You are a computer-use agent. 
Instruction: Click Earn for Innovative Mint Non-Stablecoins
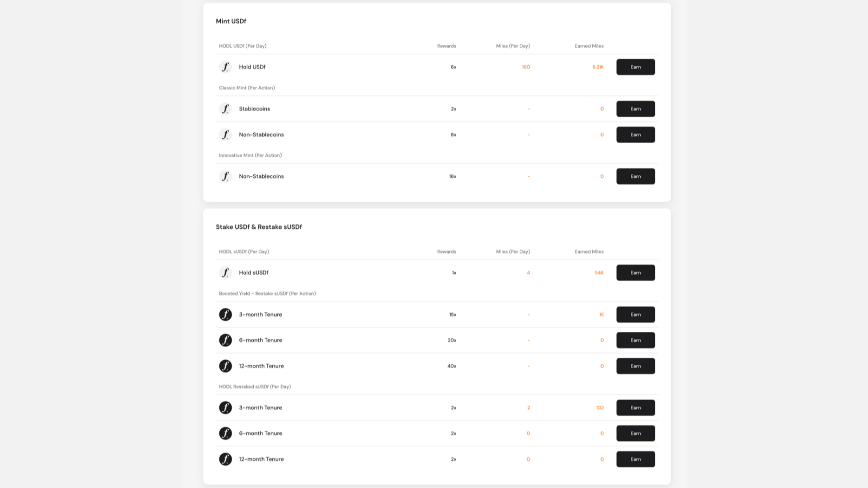[635, 176]
